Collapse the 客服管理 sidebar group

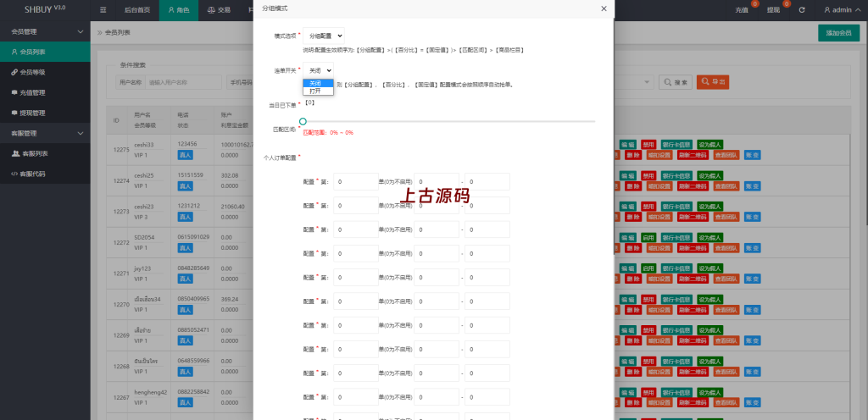45,133
